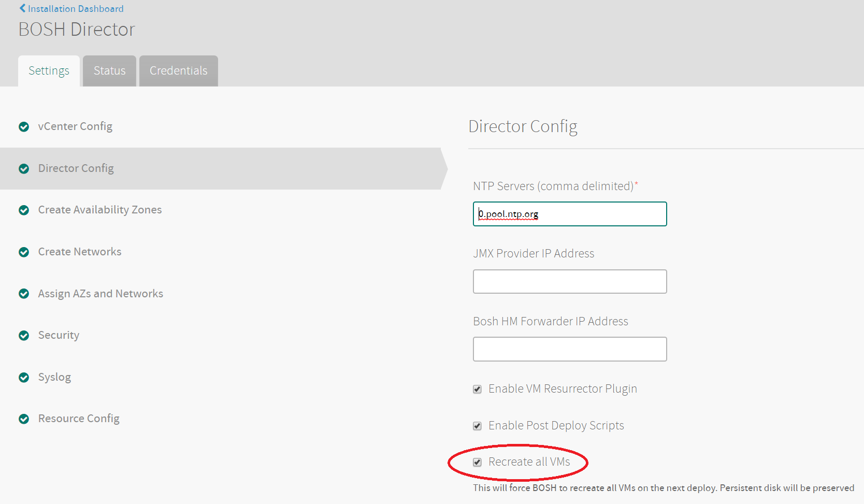Click green checkmark icon beside Assign AZs and Networks
Viewport: 864px width, 504px height.
pos(24,294)
